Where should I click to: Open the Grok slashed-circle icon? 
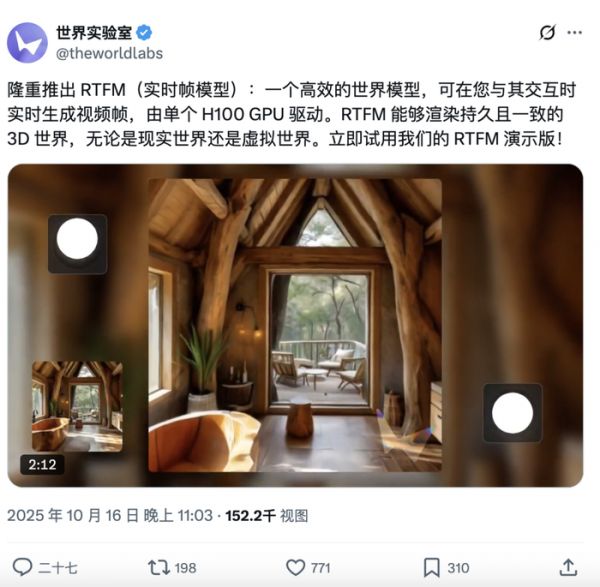pyautogui.click(x=547, y=33)
